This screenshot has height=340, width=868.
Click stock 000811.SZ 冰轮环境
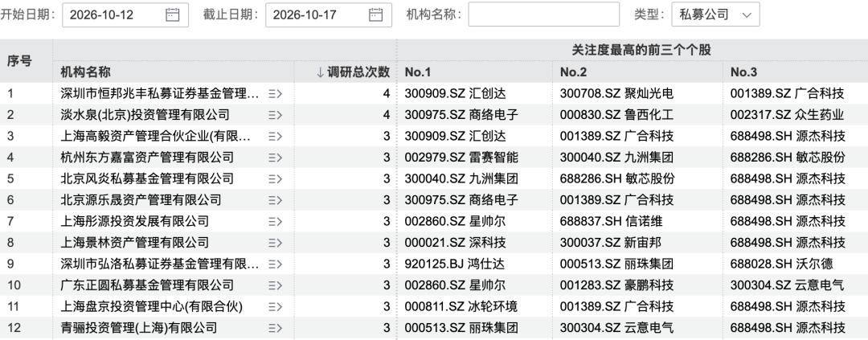point(461,306)
